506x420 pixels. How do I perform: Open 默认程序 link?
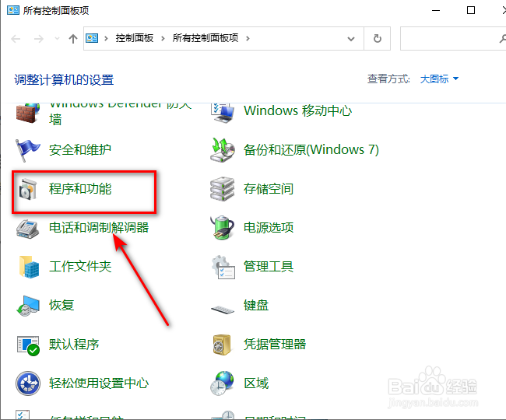tap(74, 345)
